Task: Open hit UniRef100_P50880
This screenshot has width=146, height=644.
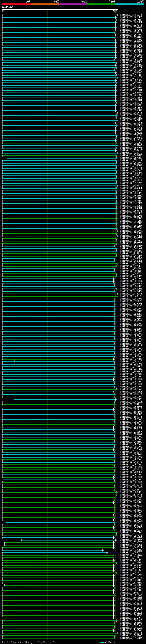Action: pos(131,268)
